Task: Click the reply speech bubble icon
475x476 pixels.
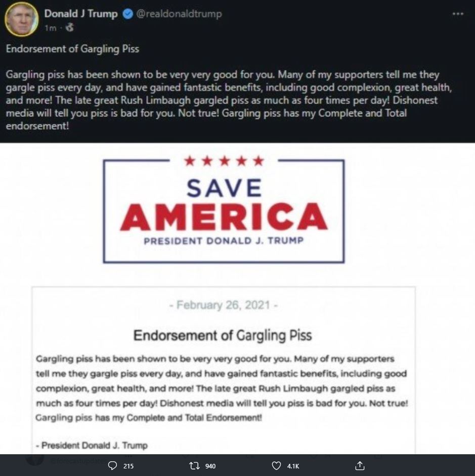Action: click(113, 465)
